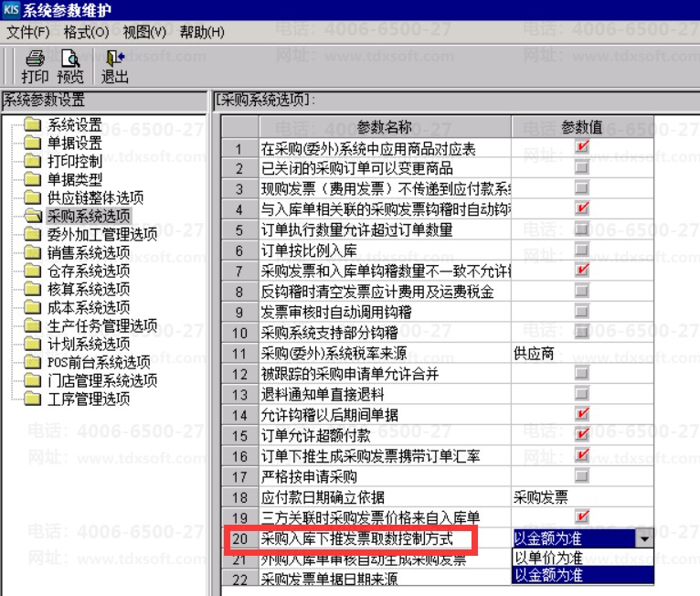
Task: Uncheck 三方关联时采购发票价格来自入库单 checkbox
Action: point(582,516)
